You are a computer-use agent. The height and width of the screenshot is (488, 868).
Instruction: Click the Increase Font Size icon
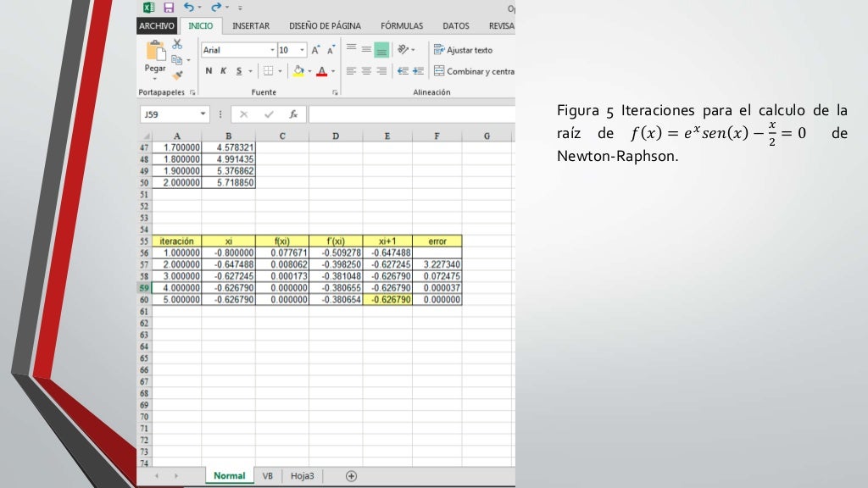[315, 50]
